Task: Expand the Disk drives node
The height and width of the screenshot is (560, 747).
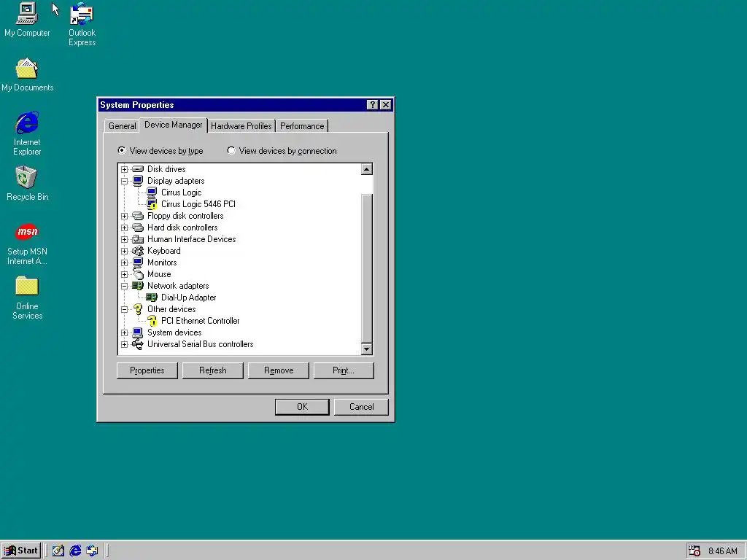Action: 124,169
